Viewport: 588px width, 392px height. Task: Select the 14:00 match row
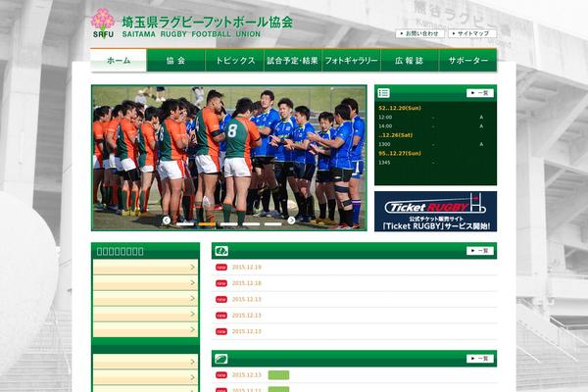[435, 126]
